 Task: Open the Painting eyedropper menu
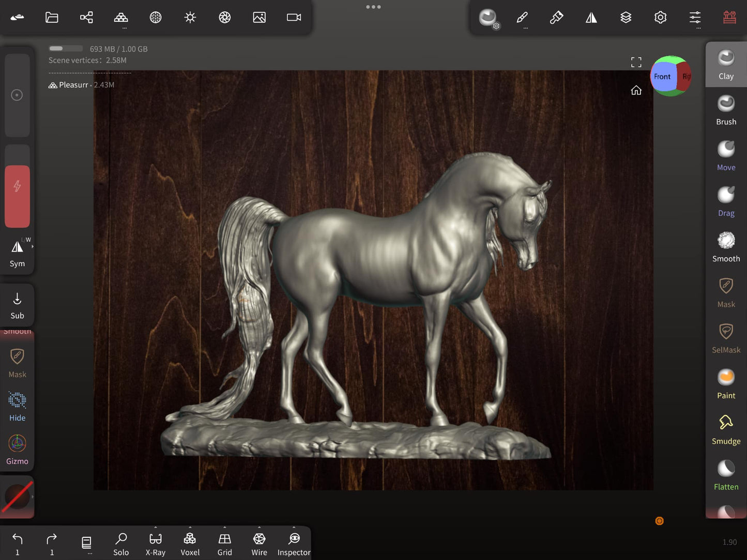[x=557, y=18]
